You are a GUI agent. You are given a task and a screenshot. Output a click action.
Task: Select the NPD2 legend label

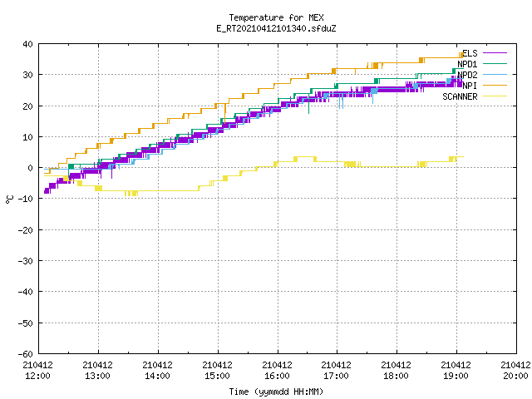467,75
